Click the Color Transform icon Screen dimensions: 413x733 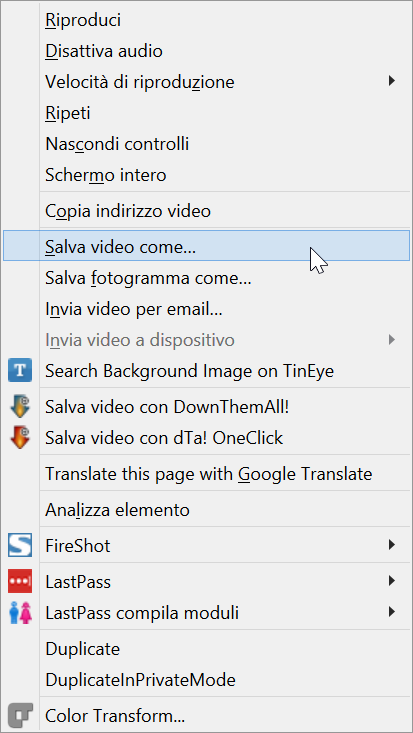(20, 715)
